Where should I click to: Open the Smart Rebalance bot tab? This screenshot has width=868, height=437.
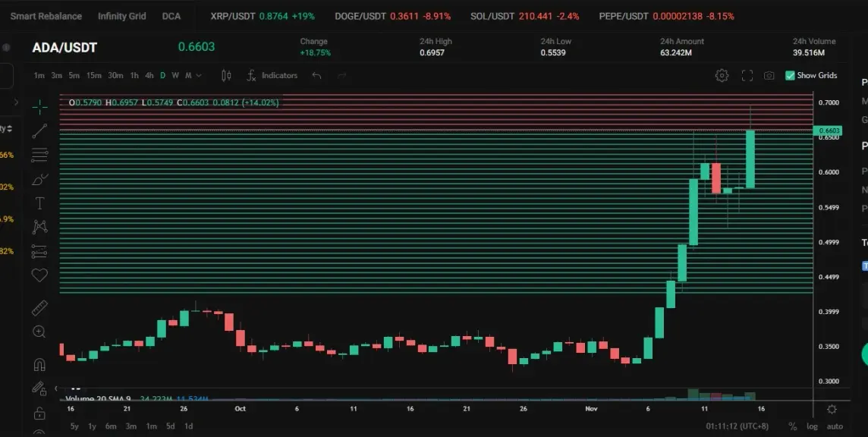point(46,16)
